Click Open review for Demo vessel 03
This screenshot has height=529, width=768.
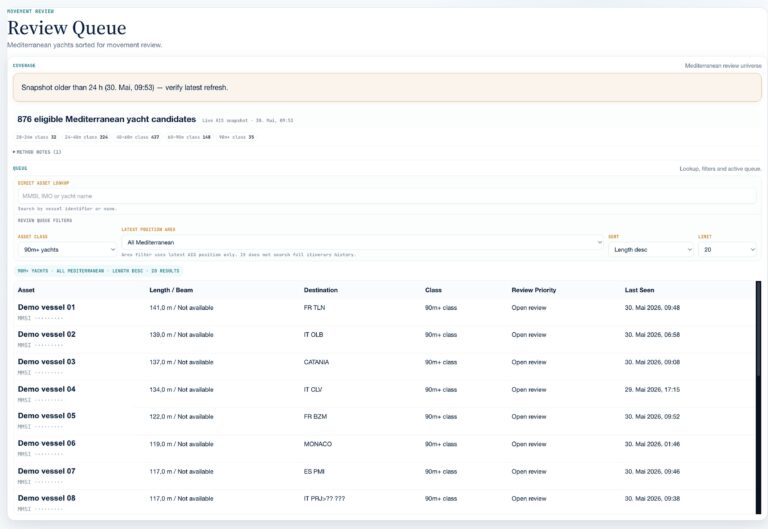528,362
